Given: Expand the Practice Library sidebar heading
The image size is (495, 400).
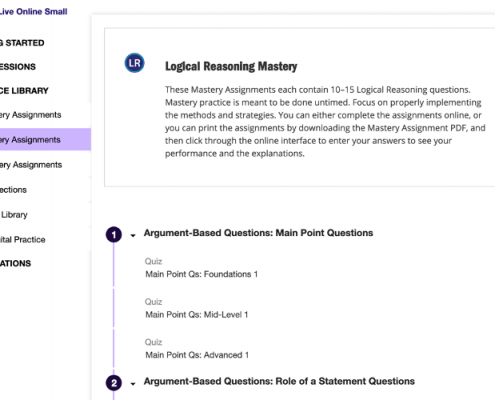Looking at the screenshot, I should tap(24, 91).
